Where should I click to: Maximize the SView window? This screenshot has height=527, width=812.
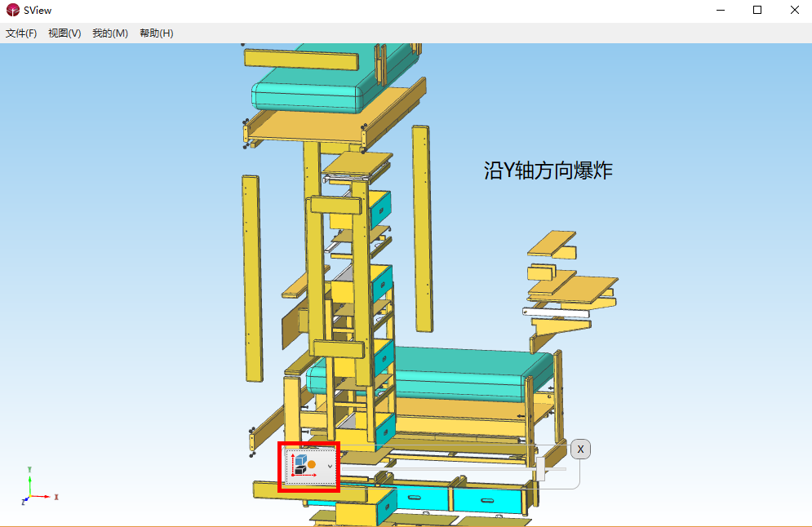click(x=757, y=11)
